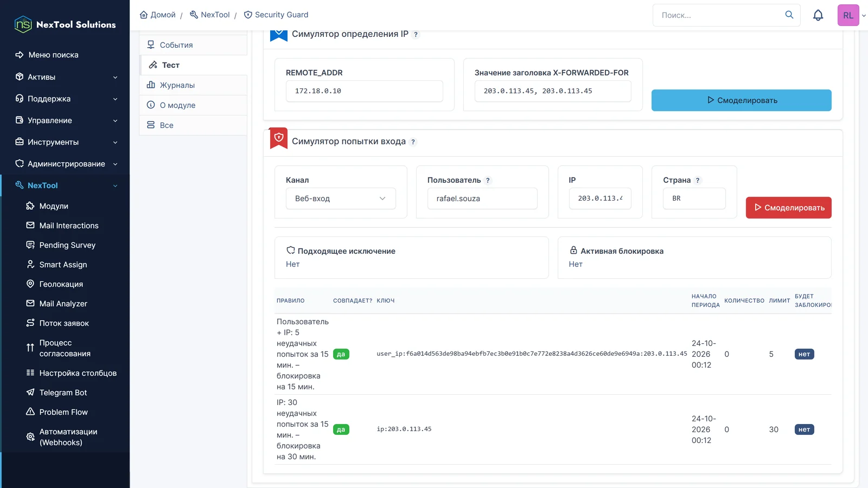Open the RL user avatar menu
Image resolution: width=868 pixels, height=488 pixels.
[848, 15]
